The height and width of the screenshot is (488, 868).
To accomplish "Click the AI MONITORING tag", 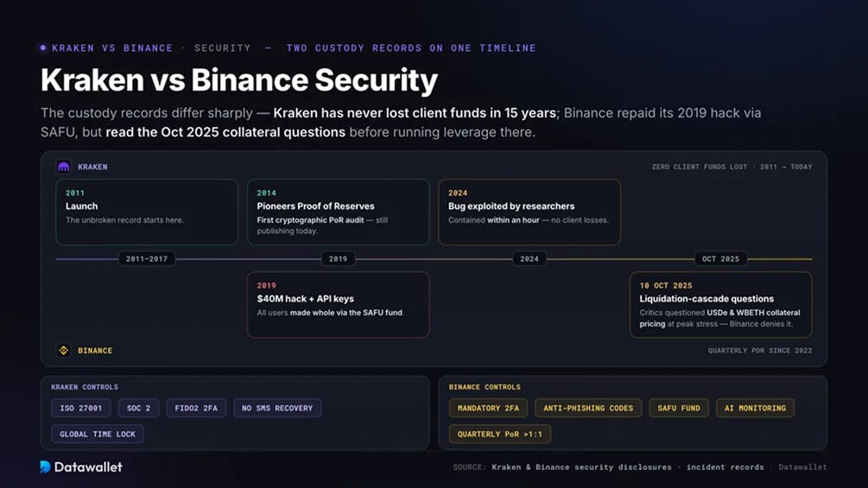I will (x=755, y=409).
